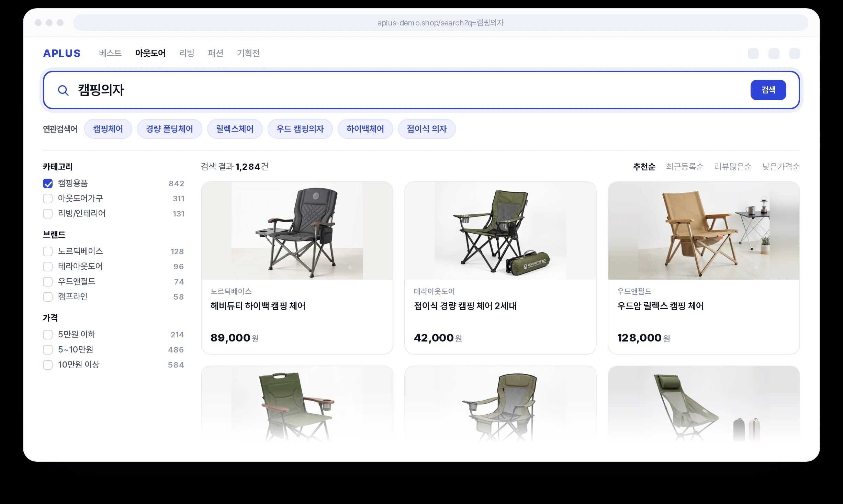Open the 아웃도어 navigation menu
The height and width of the screenshot is (504, 843).
coord(150,53)
